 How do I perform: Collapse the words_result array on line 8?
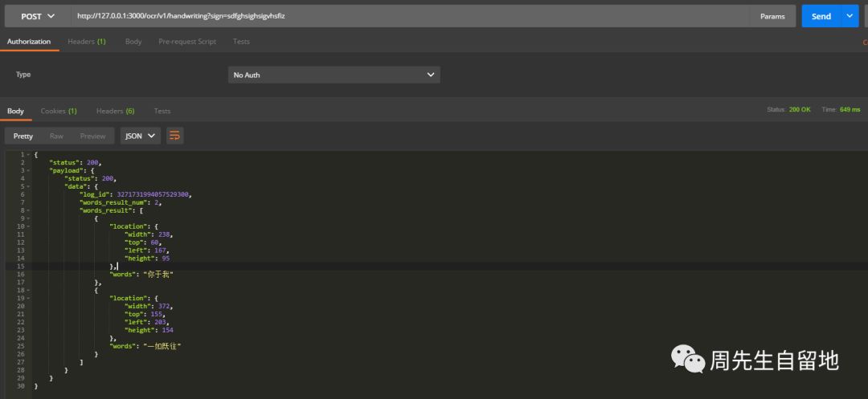[x=27, y=210]
